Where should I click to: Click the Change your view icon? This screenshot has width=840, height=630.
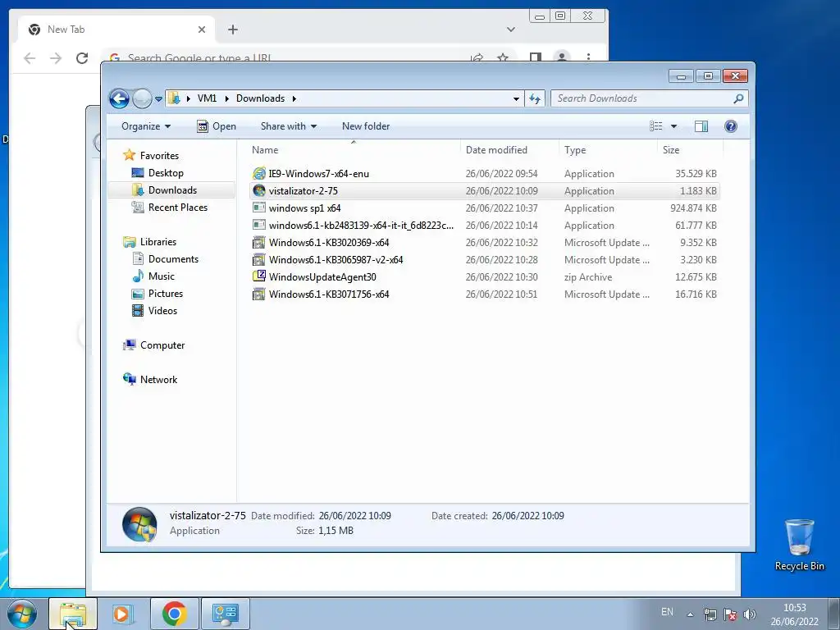coord(656,126)
